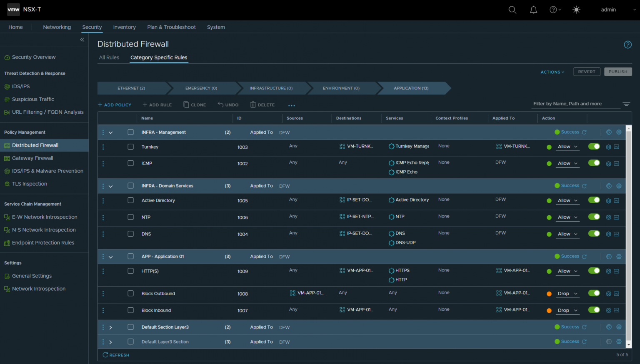Open the Allow action dropdown on HTTP(S) rule
Viewport: 640px width, 364px height.
pyautogui.click(x=567, y=271)
